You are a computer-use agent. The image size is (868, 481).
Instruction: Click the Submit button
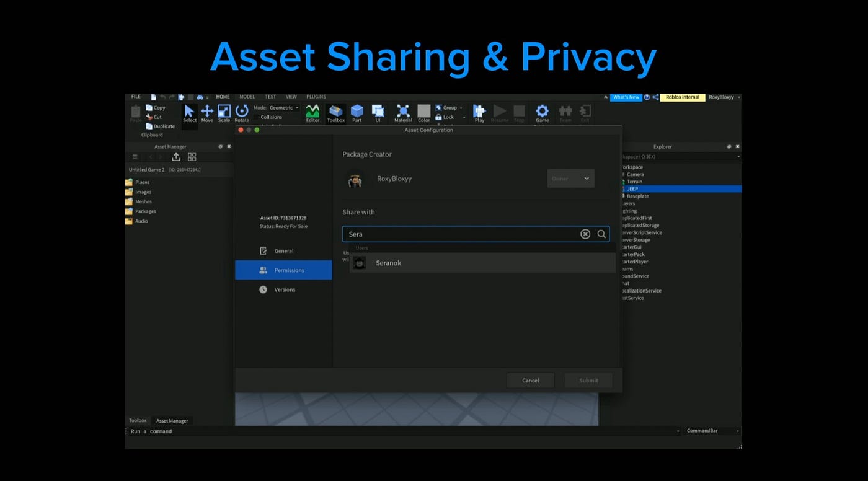pyautogui.click(x=588, y=380)
